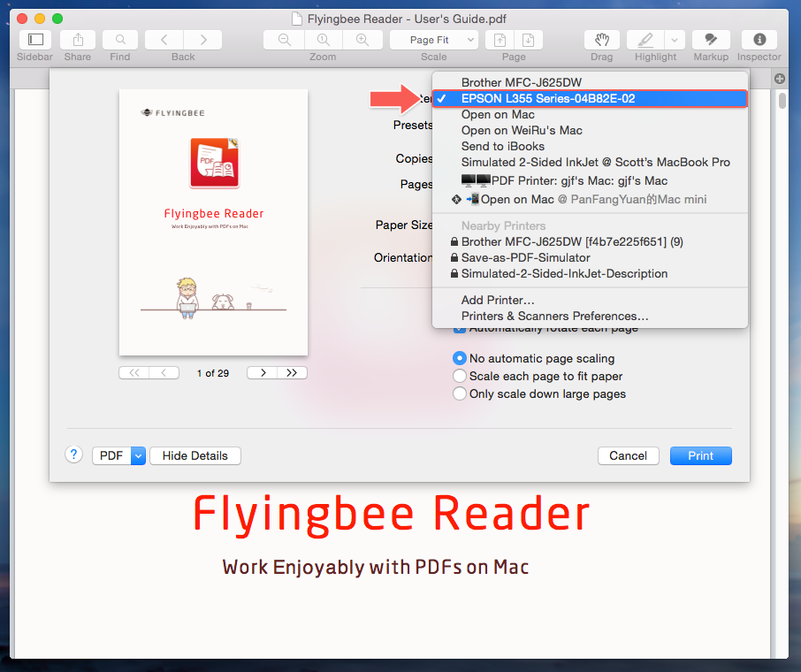Select Only scale down large pages
This screenshot has width=801, height=672.
tap(460, 394)
